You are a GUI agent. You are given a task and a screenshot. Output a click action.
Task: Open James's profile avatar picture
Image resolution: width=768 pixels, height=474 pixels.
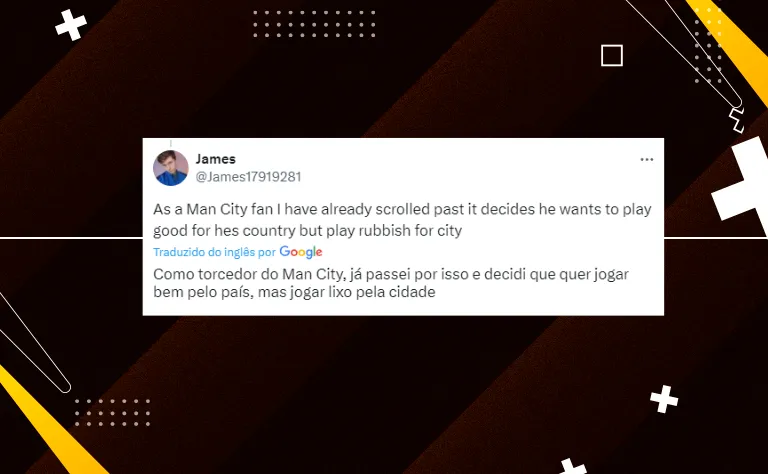click(x=170, y=168)
